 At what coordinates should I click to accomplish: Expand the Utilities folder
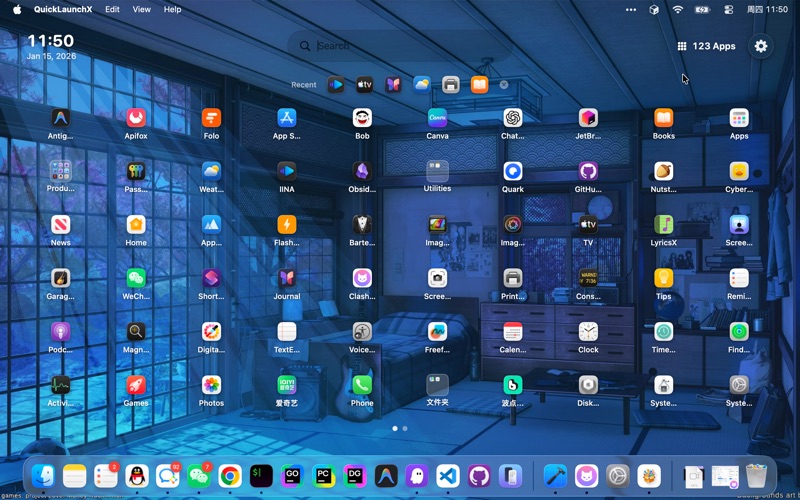click(x=437, y=171)
